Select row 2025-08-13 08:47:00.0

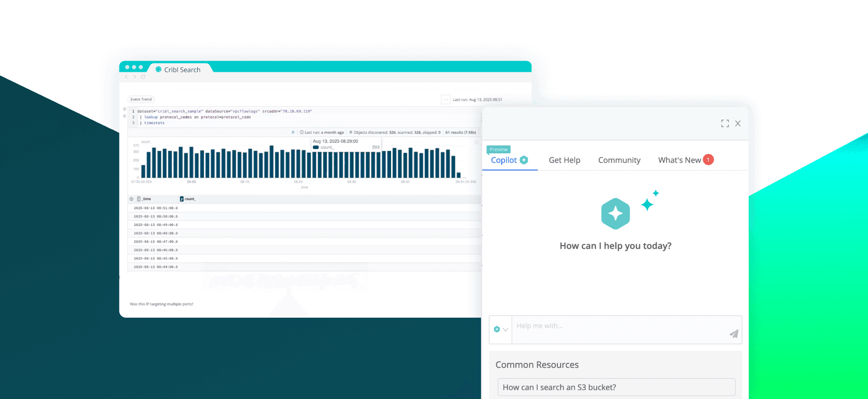[x=305, y=242]
